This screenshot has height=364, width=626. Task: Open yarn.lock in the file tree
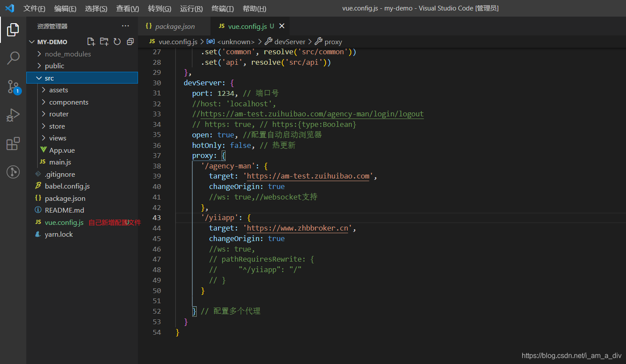[59, 234]
